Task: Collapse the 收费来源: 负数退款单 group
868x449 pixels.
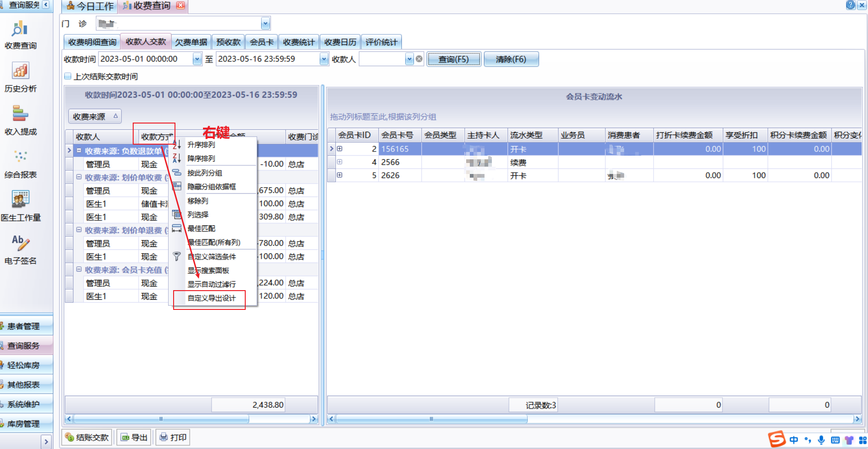Action: (79, 151)
